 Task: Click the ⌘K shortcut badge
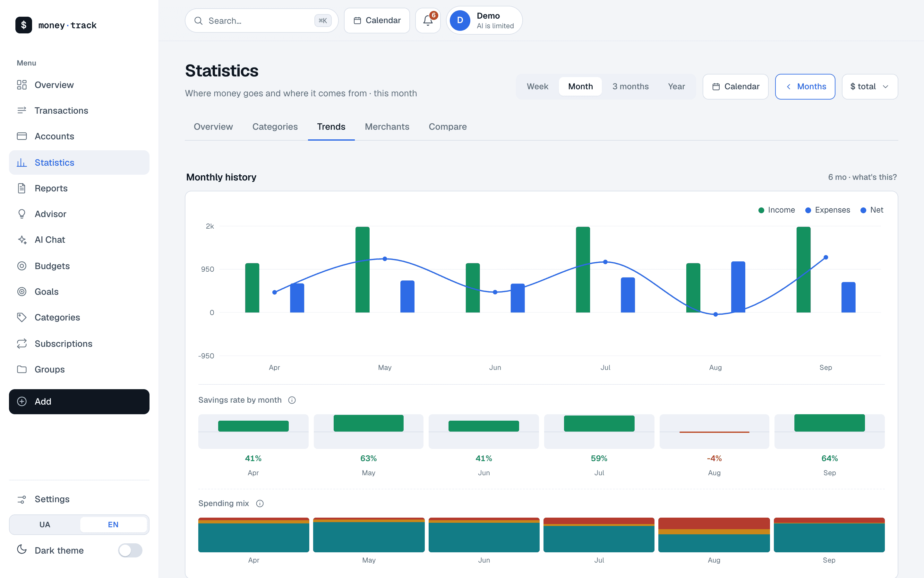[x=323, y=21]
